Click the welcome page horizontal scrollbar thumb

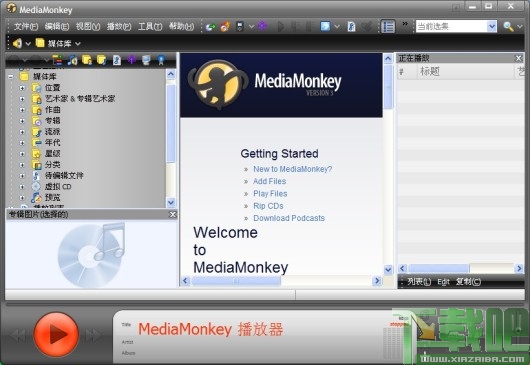236,281
